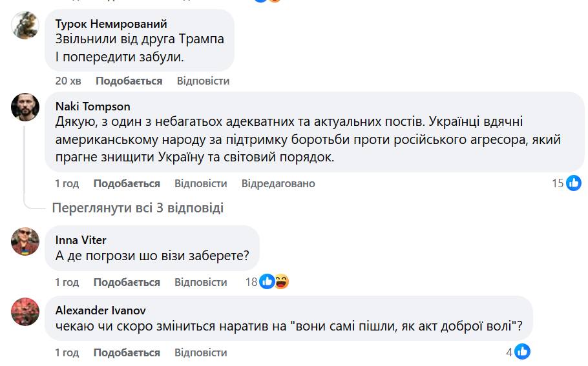Expand all 3 replies under Naki Tompson's comment
588x366 pixels.
click(138, 208)
